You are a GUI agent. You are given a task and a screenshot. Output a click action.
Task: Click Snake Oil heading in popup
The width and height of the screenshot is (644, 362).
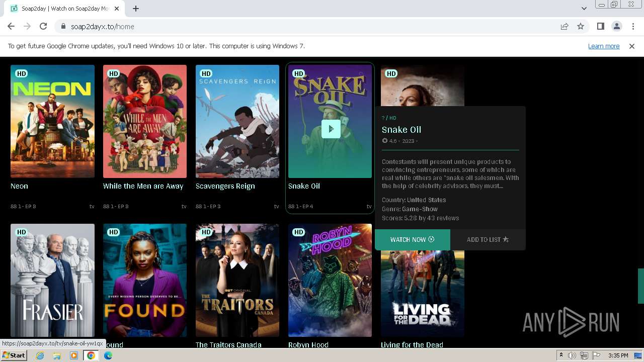401,129
